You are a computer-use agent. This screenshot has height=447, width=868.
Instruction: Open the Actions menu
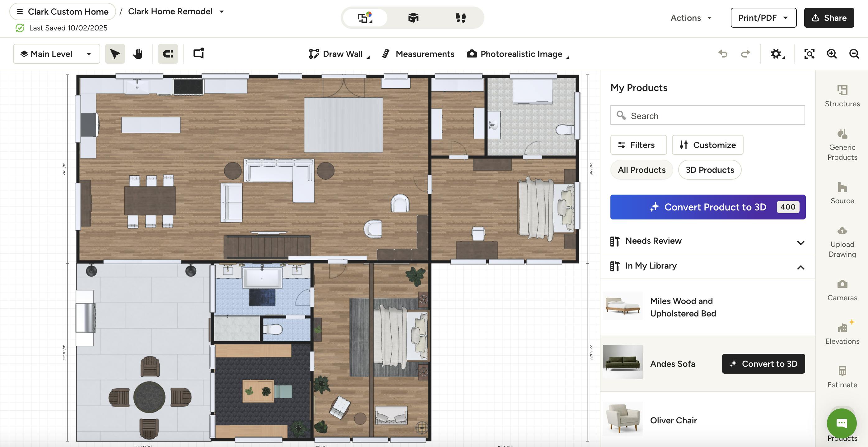(x=691, y=18)
